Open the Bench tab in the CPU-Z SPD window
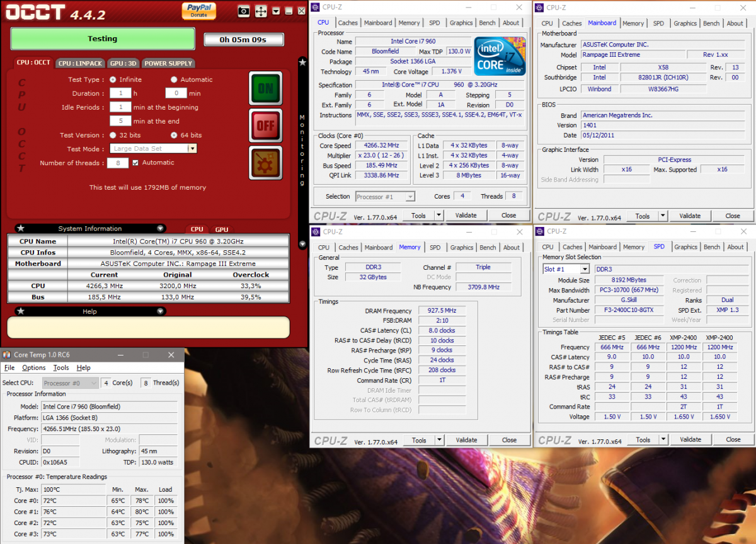756x544 pixels. point(712,247)
